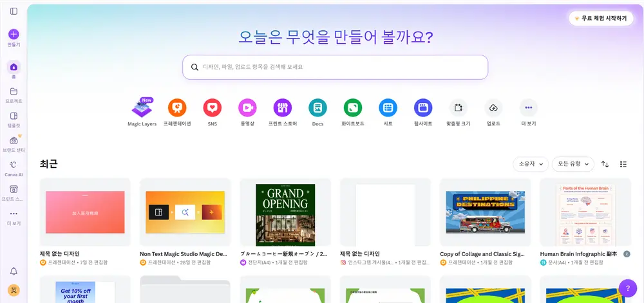The image size is (644, 303).
Task: Create a 웹사이트 design
Action: (x=423, y=108)
